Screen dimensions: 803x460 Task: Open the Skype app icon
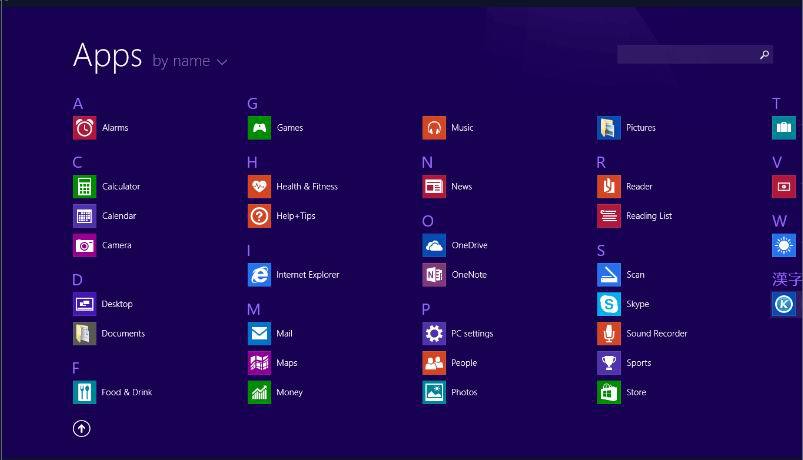(x=608, y=304)
